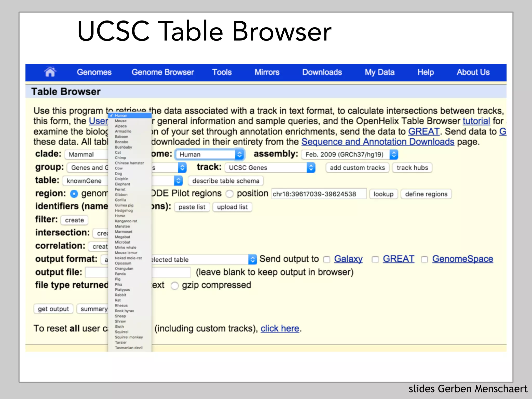This screenshot has height=399, width=532.
Task: Open the Downloads menu
Action: [x=322, y=72]
